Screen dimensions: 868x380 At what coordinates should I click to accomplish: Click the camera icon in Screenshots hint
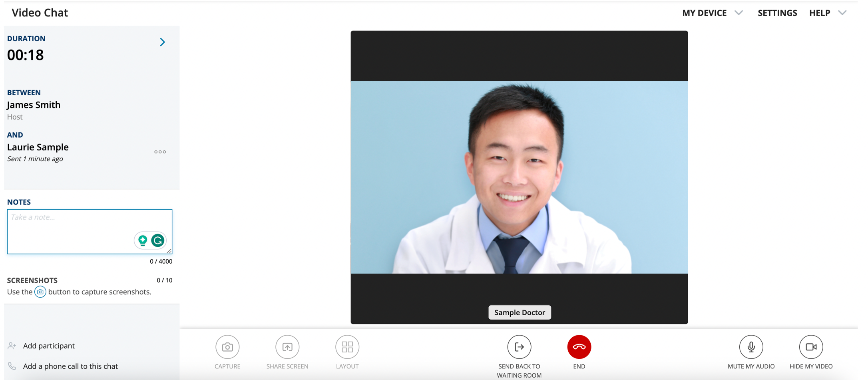[40, 292]
